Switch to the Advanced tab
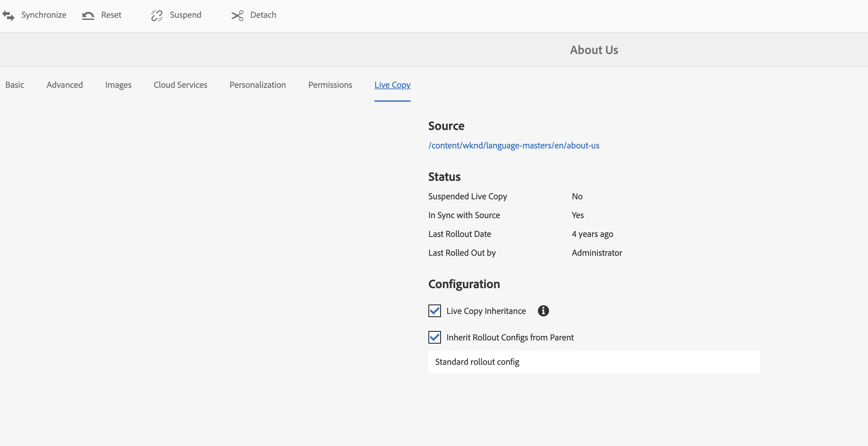Viewport: 868px width, 446px height. pos(65,85)
